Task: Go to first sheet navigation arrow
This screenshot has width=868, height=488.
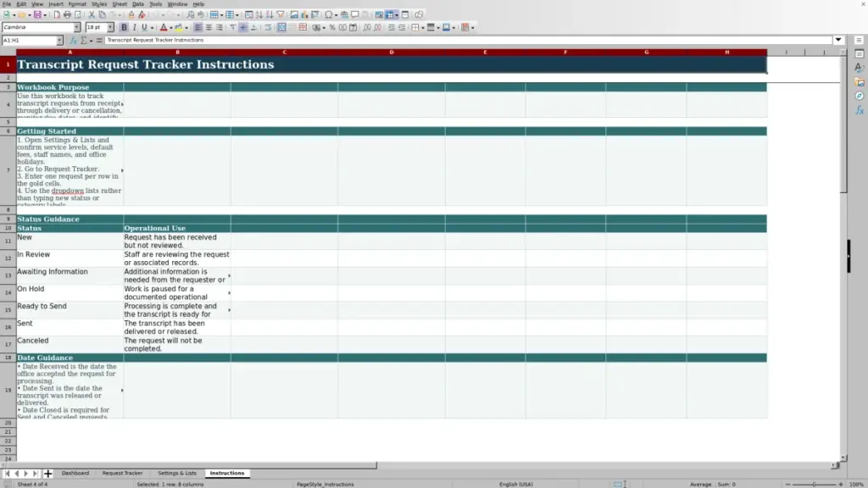Action: click(x=7, y=473)
